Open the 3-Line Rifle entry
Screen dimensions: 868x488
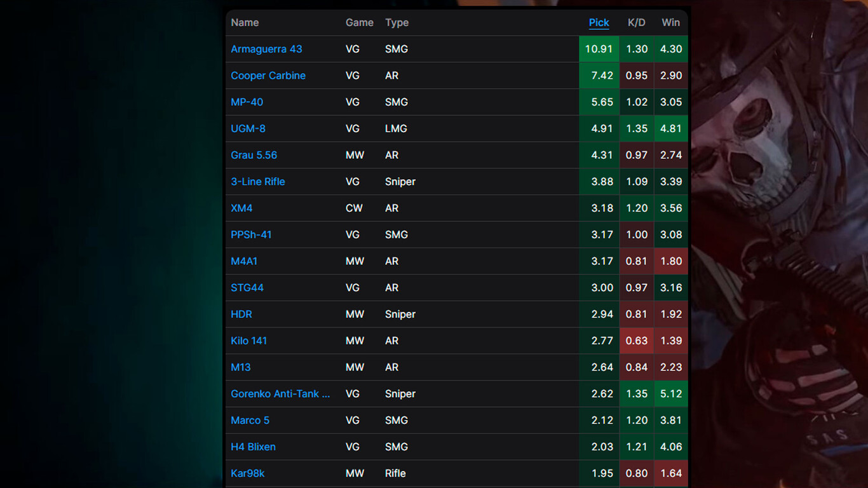pos(257,182)
